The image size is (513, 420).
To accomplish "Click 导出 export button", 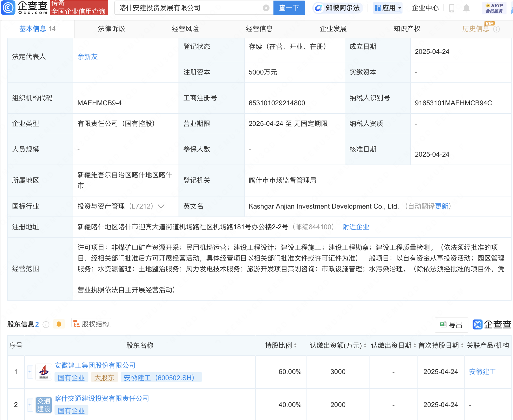I will 451,325.
